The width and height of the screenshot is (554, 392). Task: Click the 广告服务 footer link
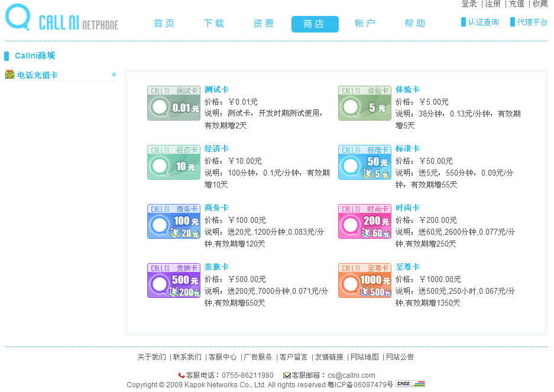tap(258, 357)
